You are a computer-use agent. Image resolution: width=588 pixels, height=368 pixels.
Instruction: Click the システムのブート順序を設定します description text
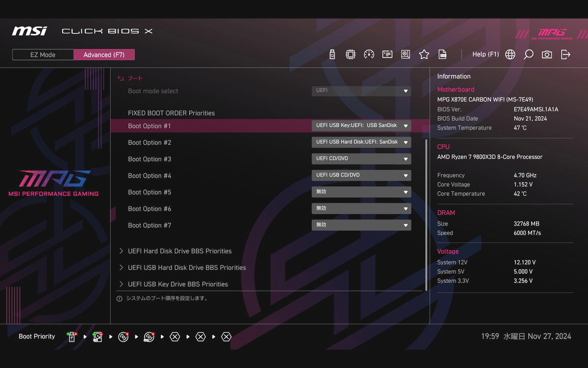coord(167,298)
